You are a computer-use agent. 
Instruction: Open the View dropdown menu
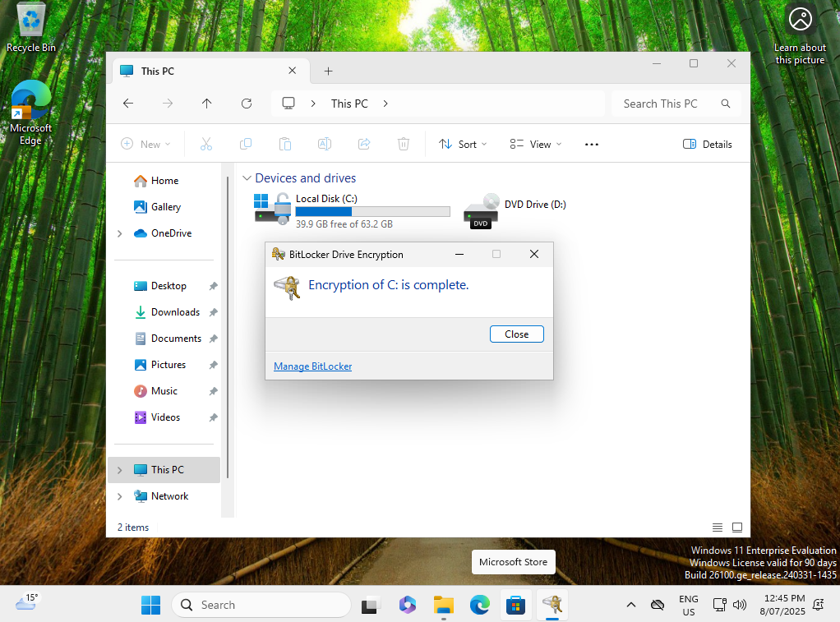535,144
